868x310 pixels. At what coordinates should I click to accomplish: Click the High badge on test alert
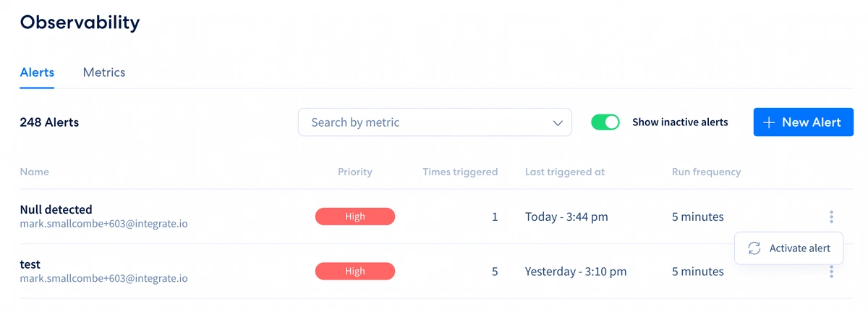(355, 272)
